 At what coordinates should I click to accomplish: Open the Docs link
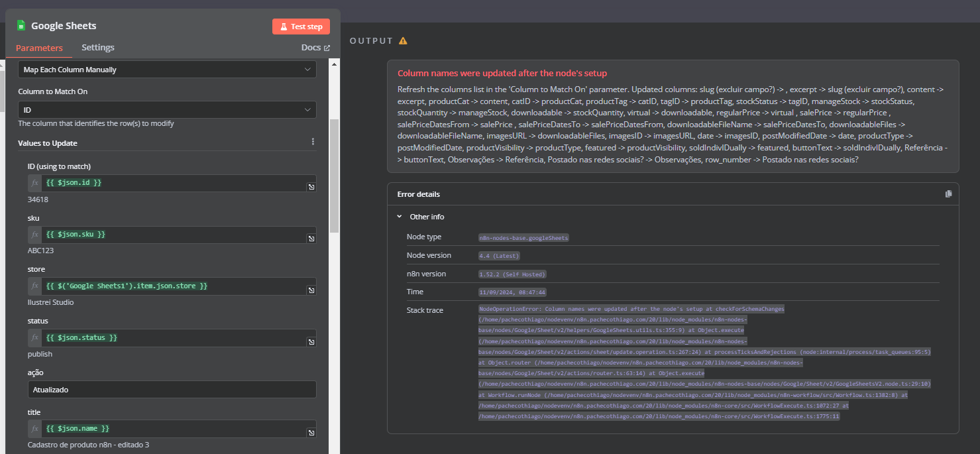(x=315, y=48)
